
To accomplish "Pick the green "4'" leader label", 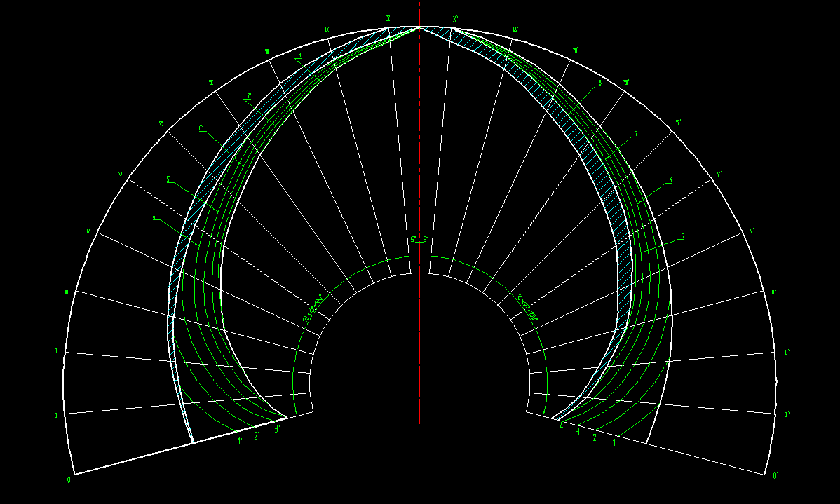I will [155, 217].
